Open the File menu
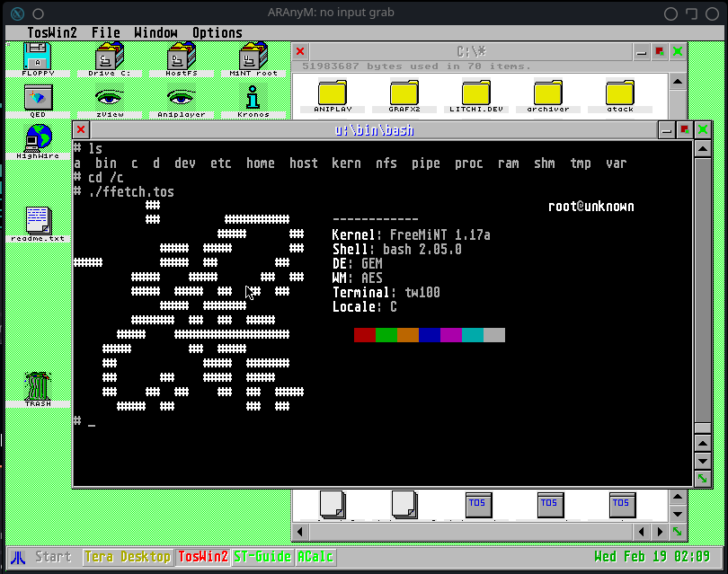Image resolution: width=728 pixels, height=574 pixels. [106, 33]
